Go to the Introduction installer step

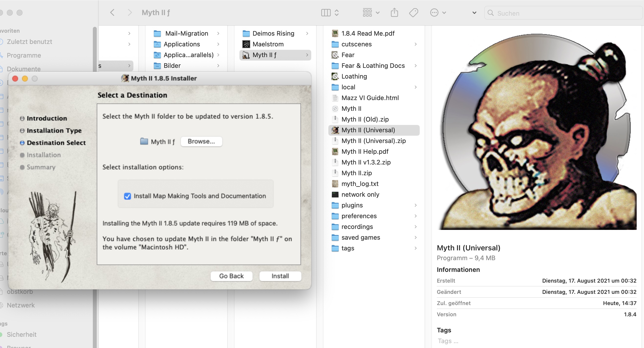[47, 118]
